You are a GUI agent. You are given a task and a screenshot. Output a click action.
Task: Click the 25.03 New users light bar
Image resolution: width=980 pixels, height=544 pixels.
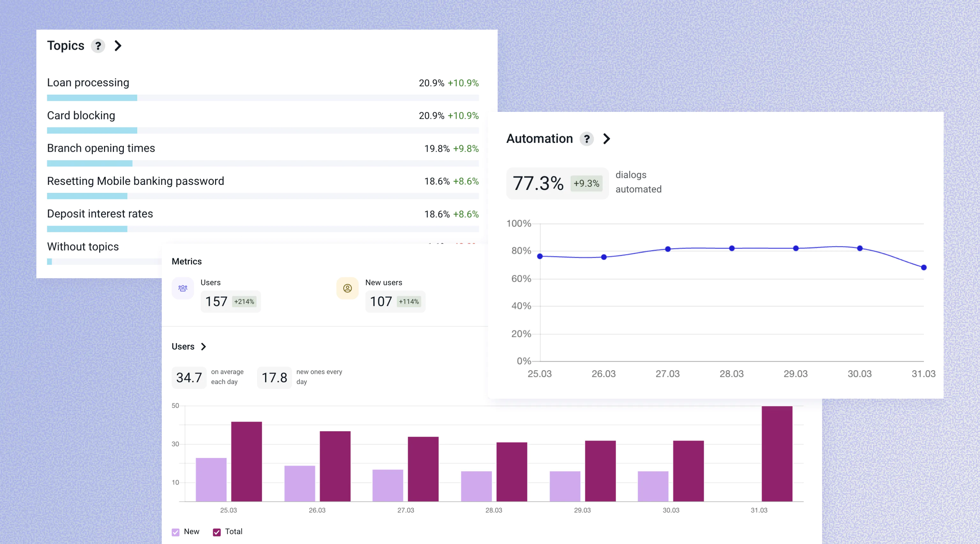211,479
